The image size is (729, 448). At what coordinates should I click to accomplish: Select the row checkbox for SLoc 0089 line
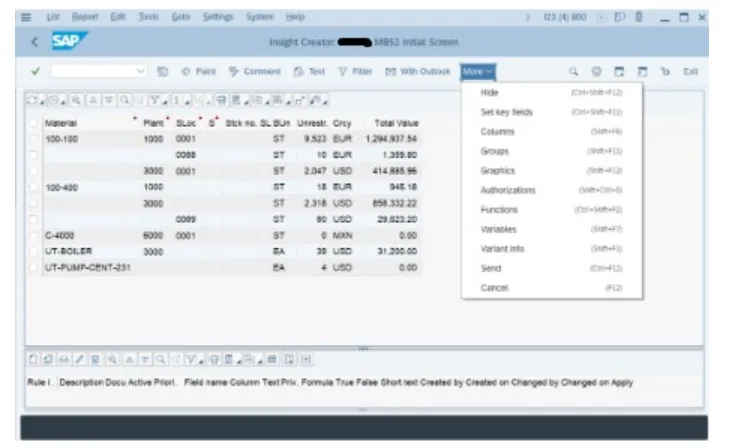33,219
